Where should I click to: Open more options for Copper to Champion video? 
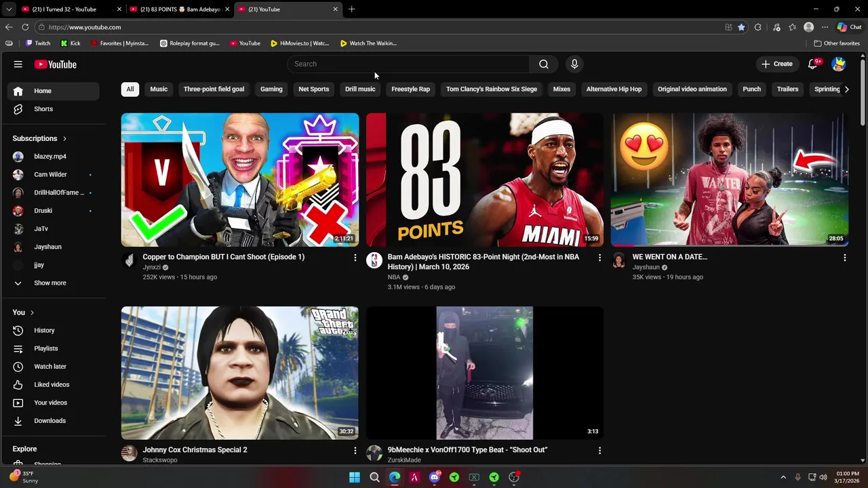[355, 258]
